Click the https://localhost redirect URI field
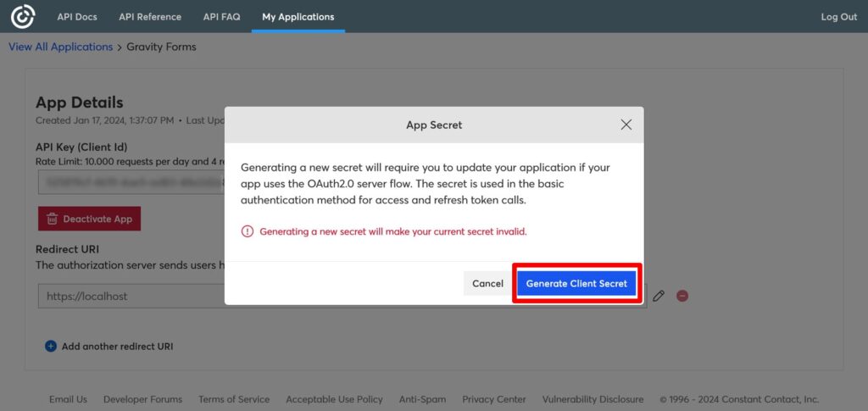The image size is (868, 411). (x=127, y=296)
